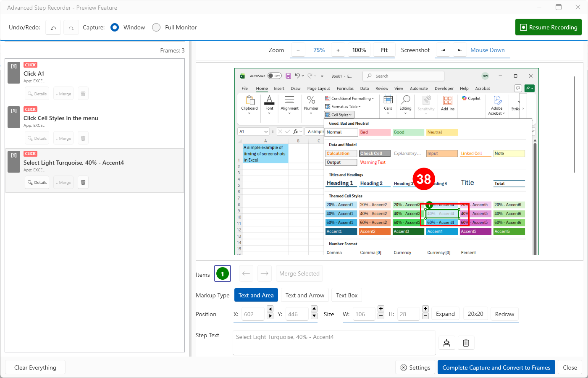Open Details for 'Select Light Turquoise' frame
Screen dimensions: 588x378
pyautogui.click(x=37, y=182)
